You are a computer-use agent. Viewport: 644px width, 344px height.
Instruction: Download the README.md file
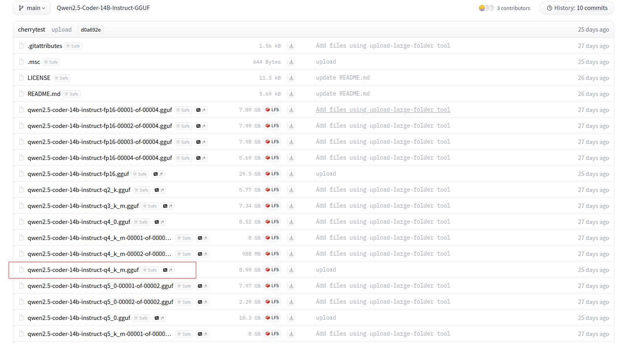[291, 94]
